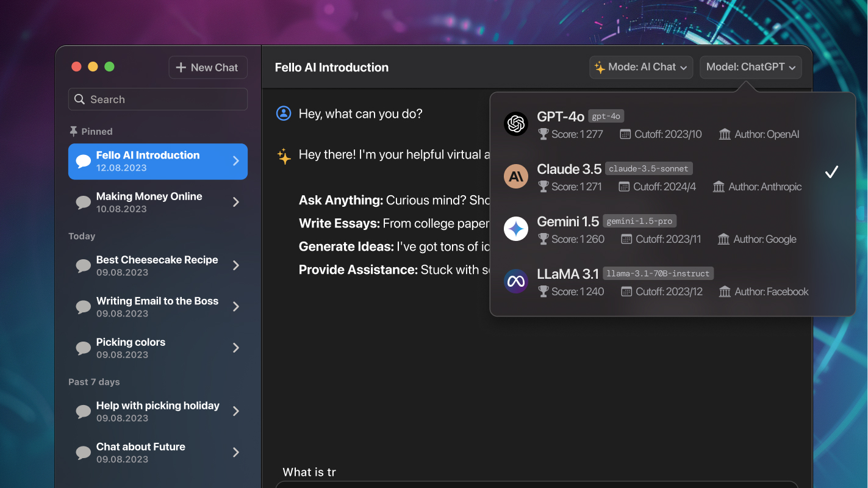Click the Google Gemini sparkle logo icon
Screen dimensions: 868x488
coord(516,229)
